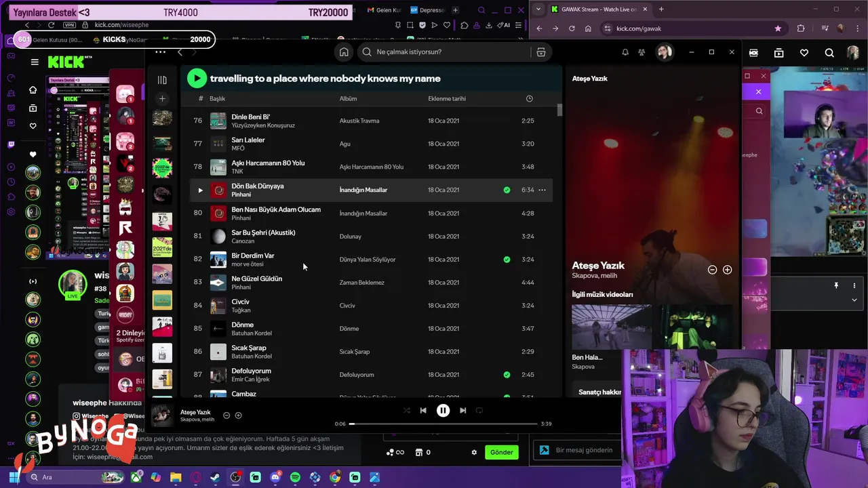Bookmark star in kick.com/gawak address bar
Image resolution: width=868 pixels, height=488 pixels.
tap(778, 28)
